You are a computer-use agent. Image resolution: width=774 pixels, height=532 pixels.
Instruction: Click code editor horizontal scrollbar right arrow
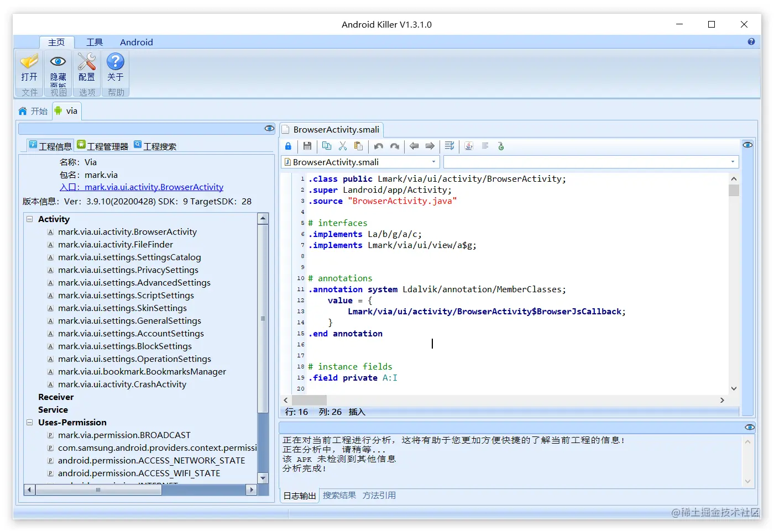pyautogui.click(x=722, y=400)
